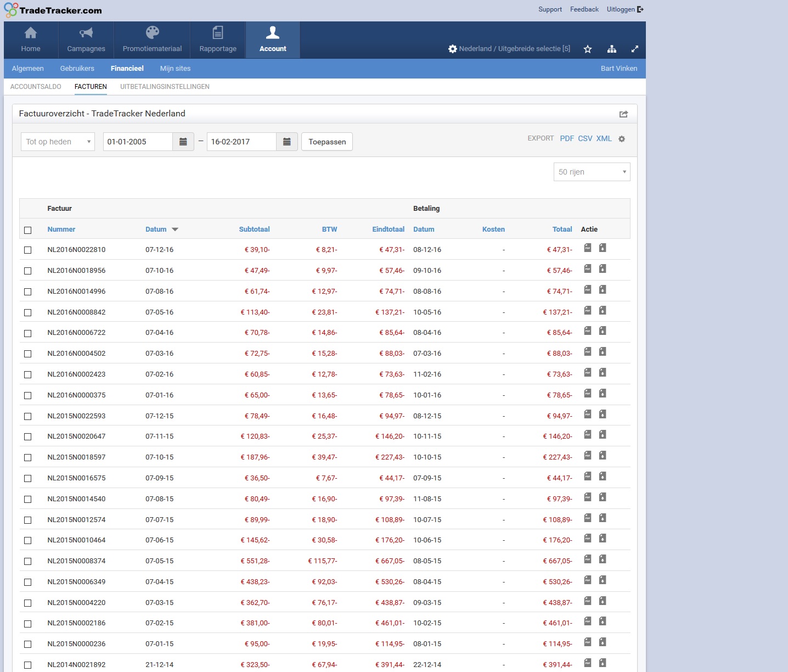Download invoice NL2016N0002423 file
788x672 pixels.
(x=603, y=373)
